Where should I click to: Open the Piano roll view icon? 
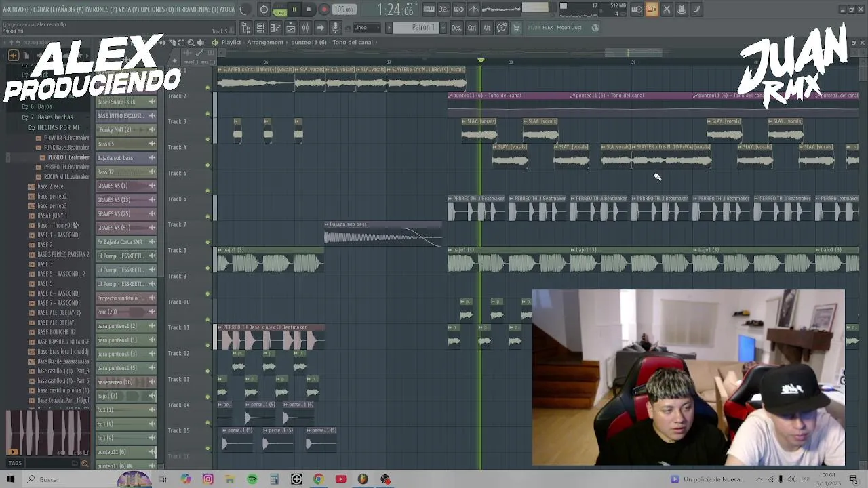click(276, 28)
